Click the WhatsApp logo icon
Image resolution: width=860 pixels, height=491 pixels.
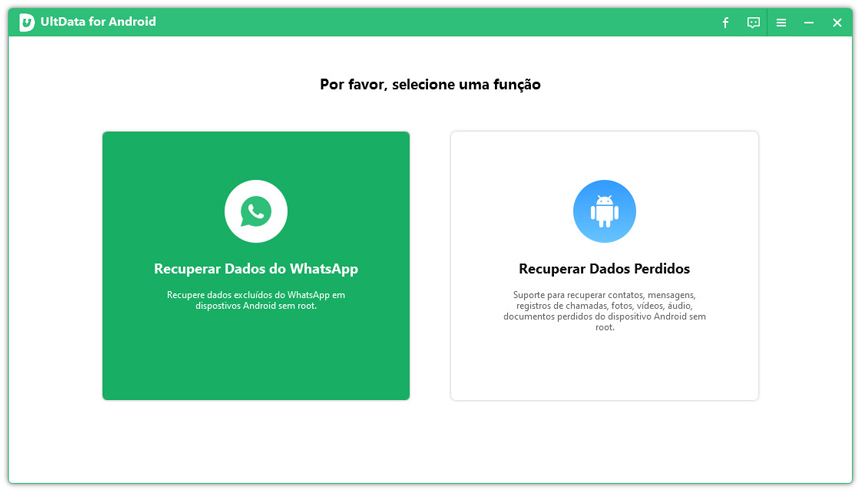[256, 211]
